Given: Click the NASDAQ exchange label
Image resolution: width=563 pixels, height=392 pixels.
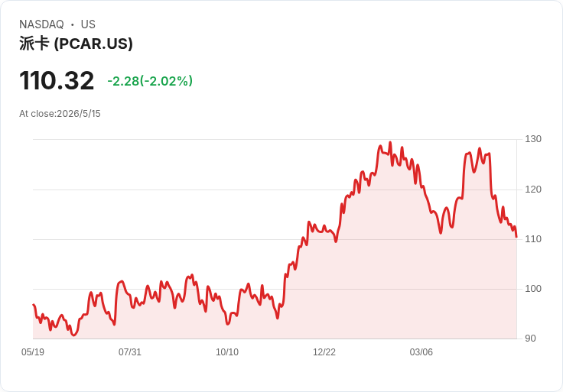Looking at the screenshot, I should pos(41,24).
